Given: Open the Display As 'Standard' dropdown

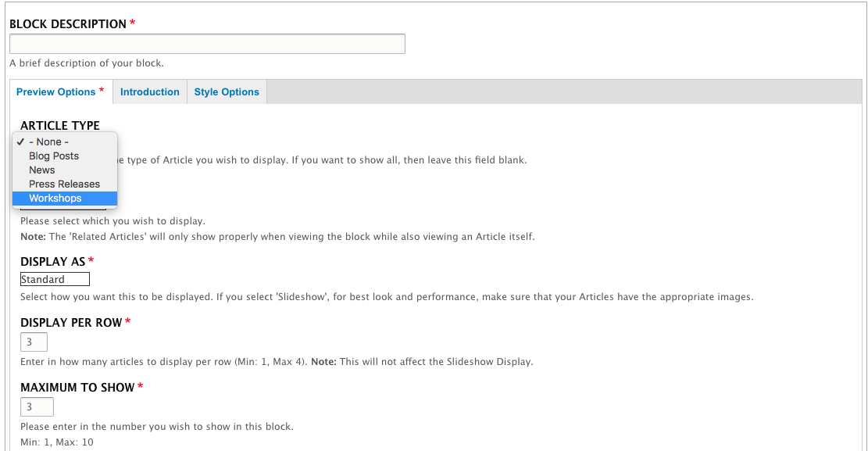Looking at the screenshot, I should click(55, 279).
